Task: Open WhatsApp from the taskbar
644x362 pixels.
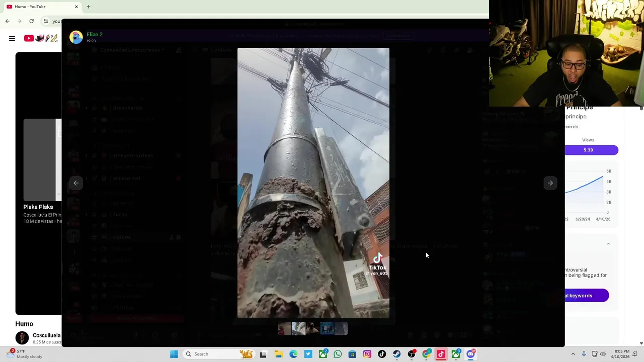Action: pos(338,354)
